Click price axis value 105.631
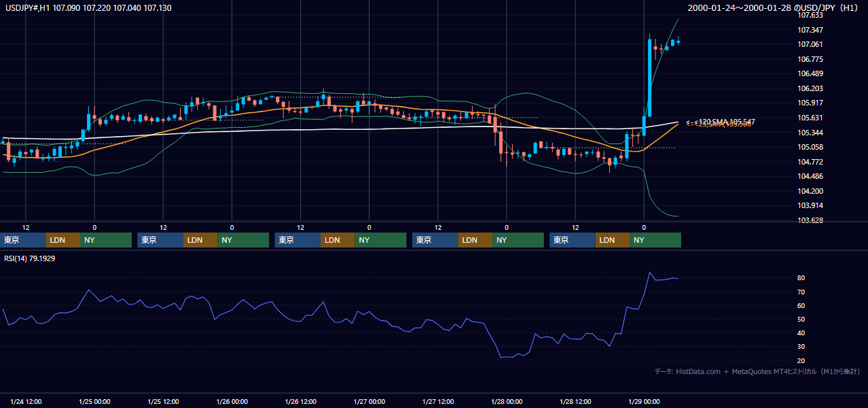The width and height of the screenshot is (868, 408). coord(811,118)
